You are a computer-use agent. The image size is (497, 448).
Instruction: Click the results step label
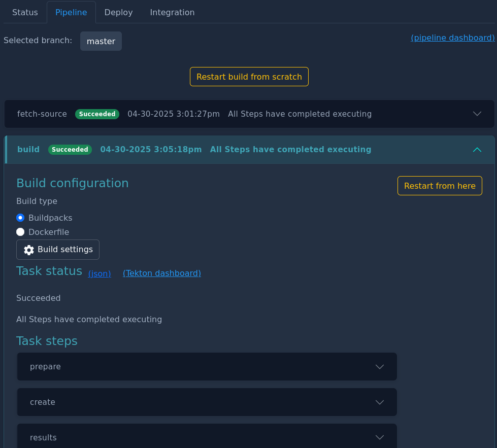(43, 437)
